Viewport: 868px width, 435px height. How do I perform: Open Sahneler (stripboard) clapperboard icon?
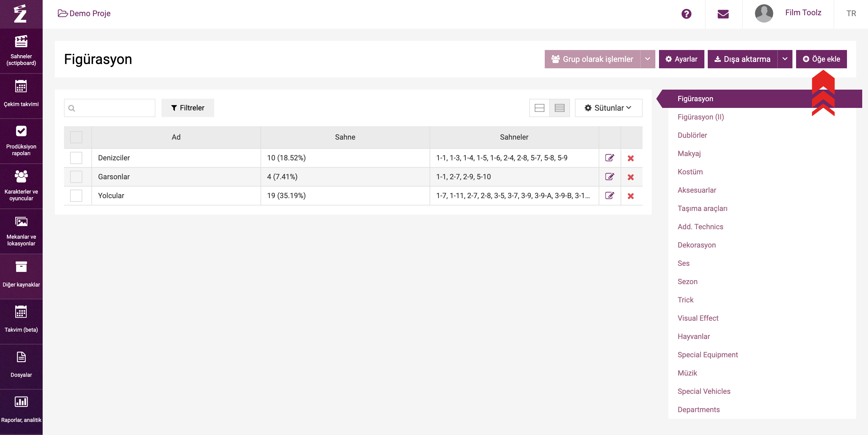pos(21,41)
